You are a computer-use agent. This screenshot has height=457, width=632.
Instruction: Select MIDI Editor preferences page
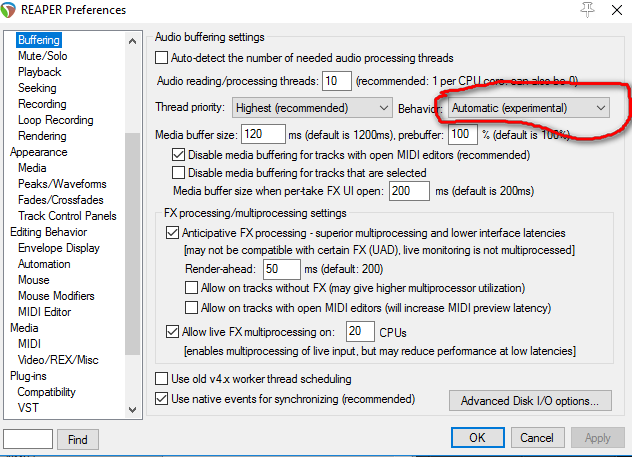tap(44, 312)
